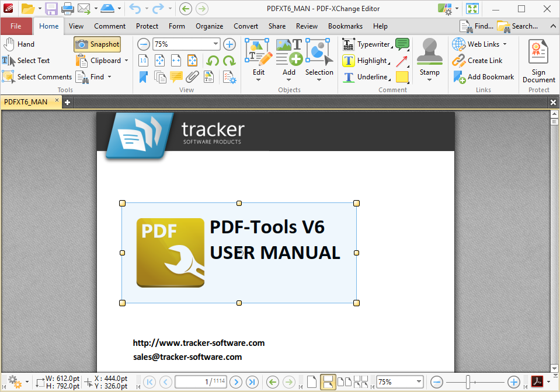This screenshot has width=560, height=392.
Task: Pick the yellow rectangle comment color swatch
Action: pyautogui.click(x=401, y=77)
